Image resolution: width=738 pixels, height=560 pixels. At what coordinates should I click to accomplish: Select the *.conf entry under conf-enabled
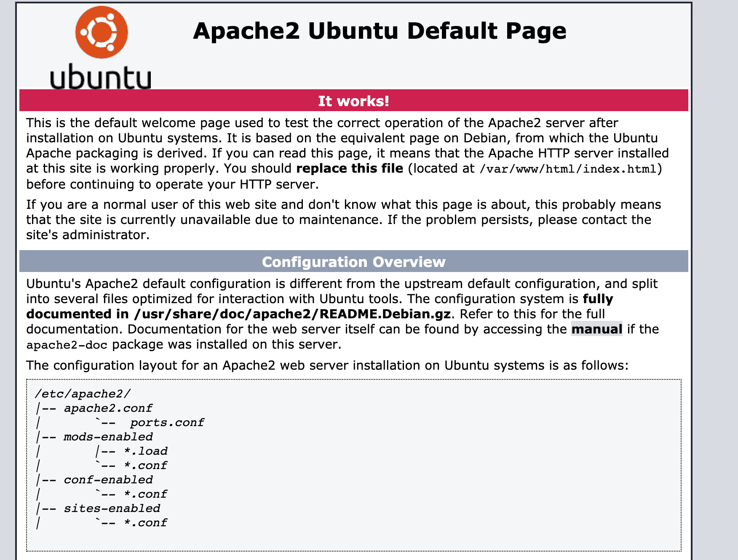click(x=146, y=494)
